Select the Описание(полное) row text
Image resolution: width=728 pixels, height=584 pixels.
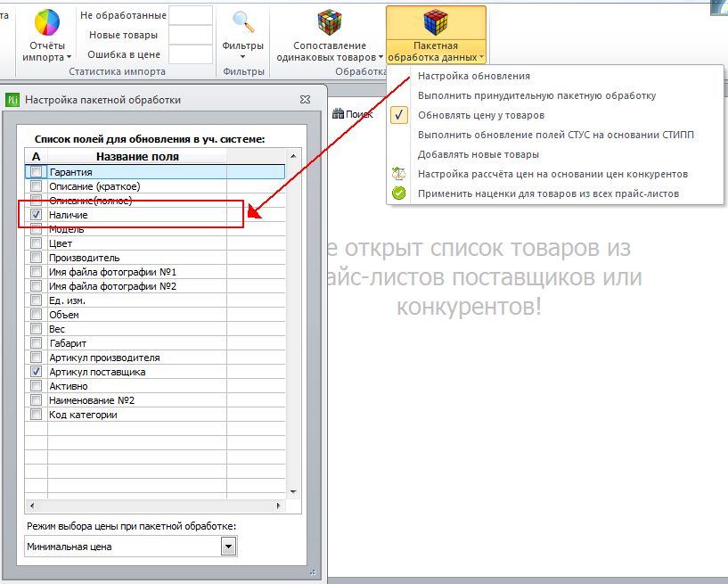coord(91,201)
